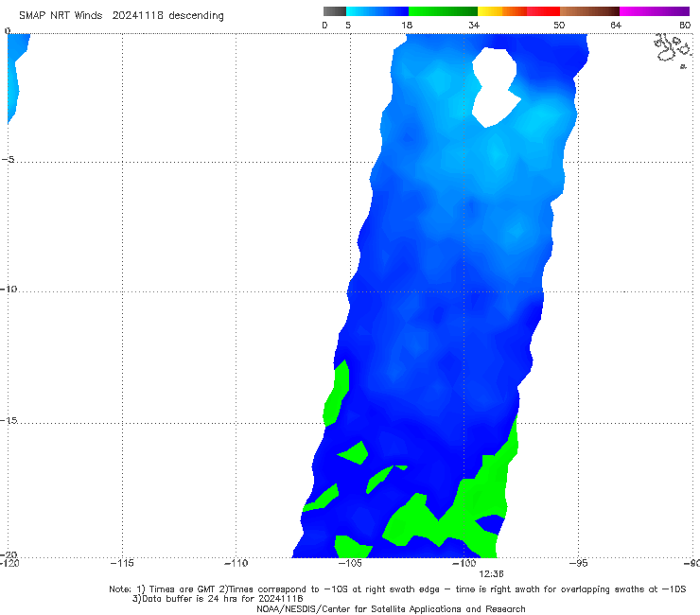Click the green segment of the wind colorbar

pyautogui.click(x=443, y=11)
